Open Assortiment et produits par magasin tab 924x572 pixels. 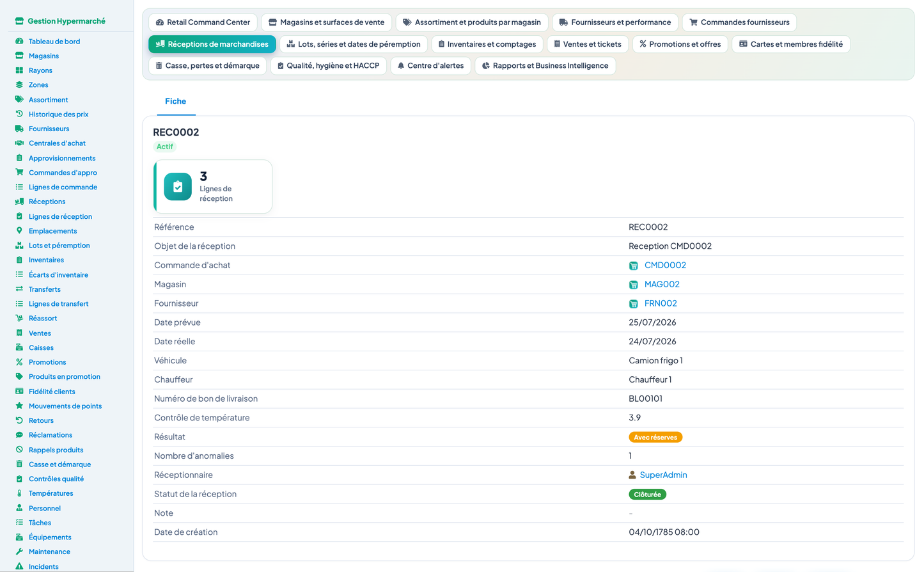click(x=472, y=22)
